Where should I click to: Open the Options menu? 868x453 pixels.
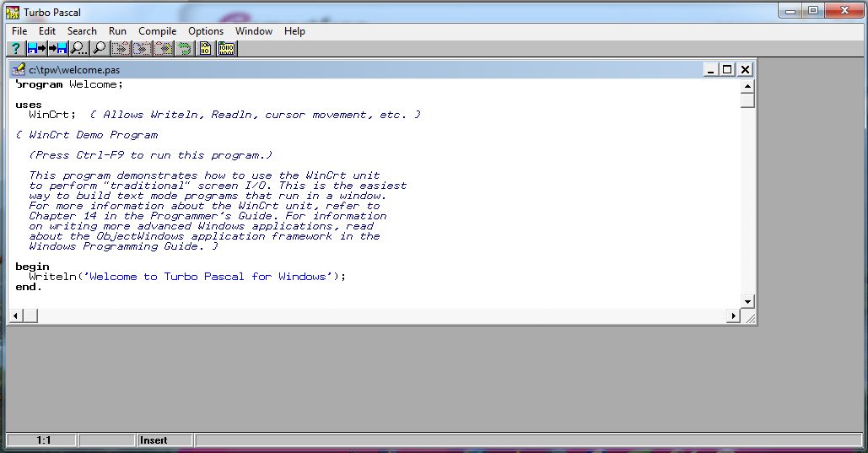205,31
